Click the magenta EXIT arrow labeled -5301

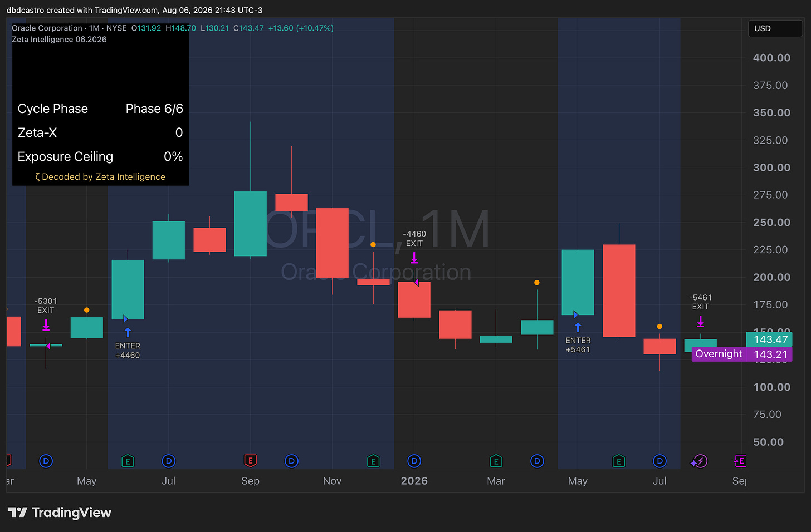46,324
